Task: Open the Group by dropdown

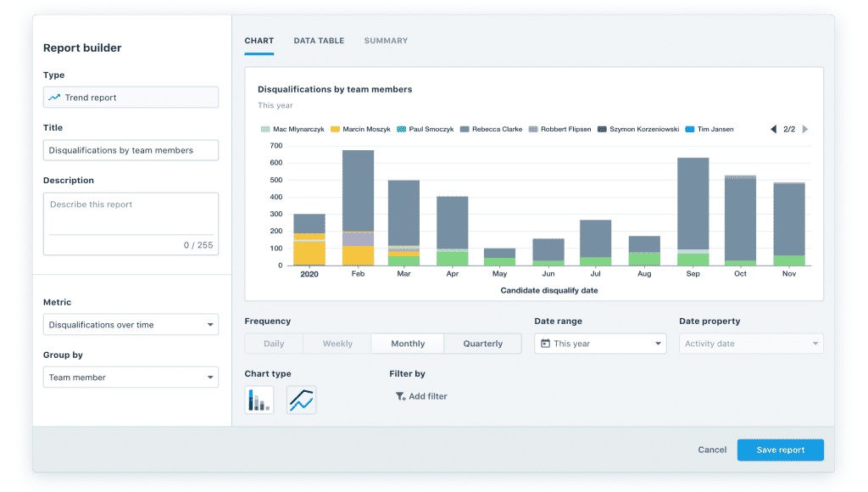Action: point(131,377)
